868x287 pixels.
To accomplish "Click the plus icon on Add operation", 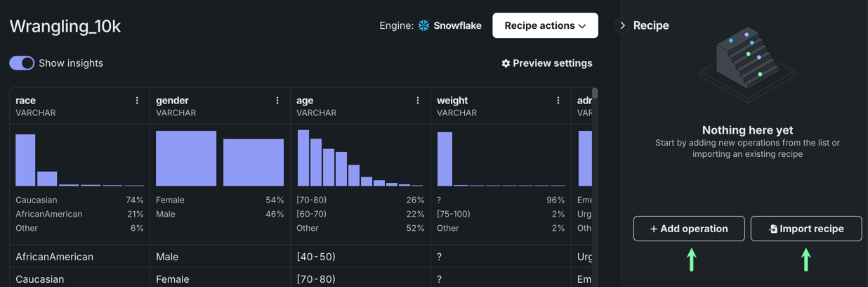I will 654,229.
